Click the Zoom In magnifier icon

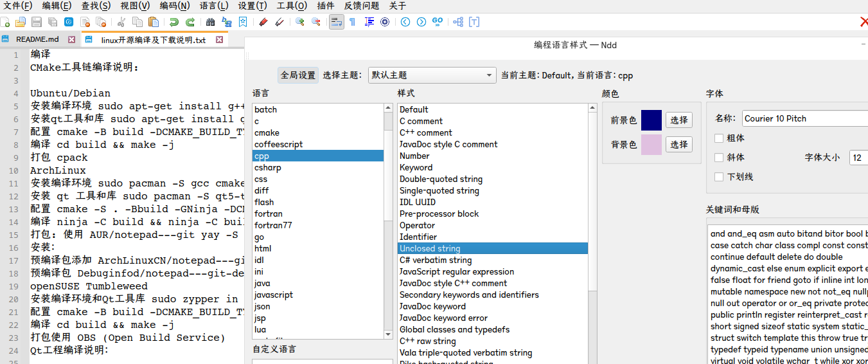click(x=299, y=22)
